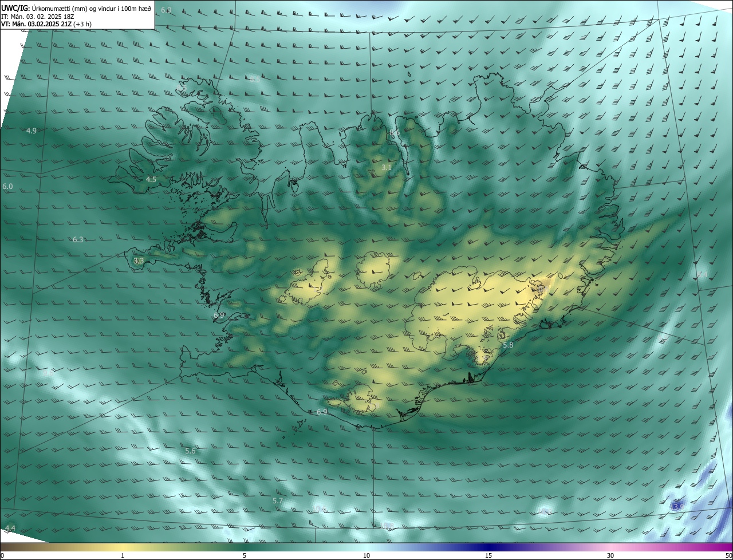Viewport: 733px width, 560px height.
Task: Click the 4.4 value label on the map
Action: 10,528
